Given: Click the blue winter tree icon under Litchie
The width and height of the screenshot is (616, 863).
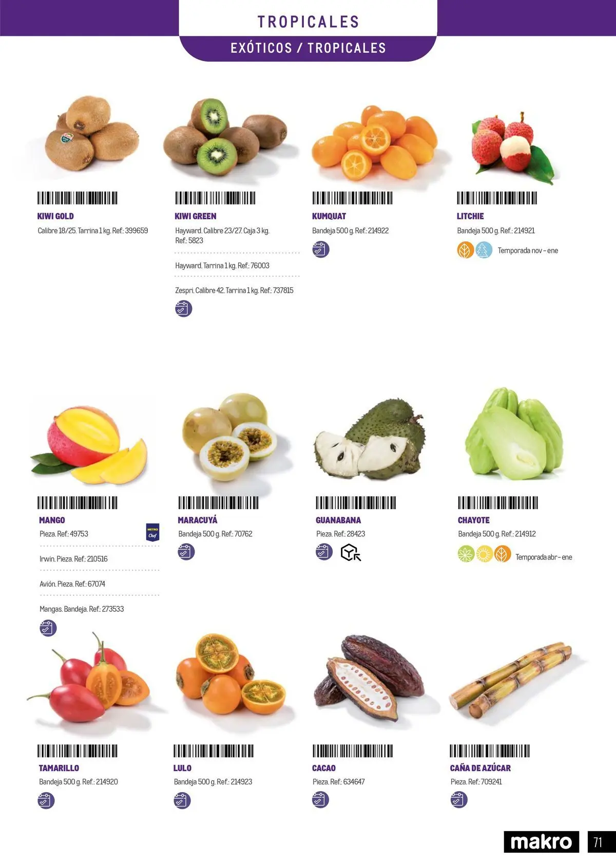Looking at the screenshot, I should [484, 250].
